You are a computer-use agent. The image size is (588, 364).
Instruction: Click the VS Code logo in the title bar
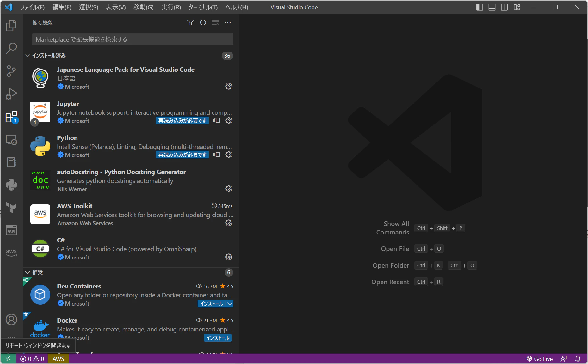pos(9,7)
